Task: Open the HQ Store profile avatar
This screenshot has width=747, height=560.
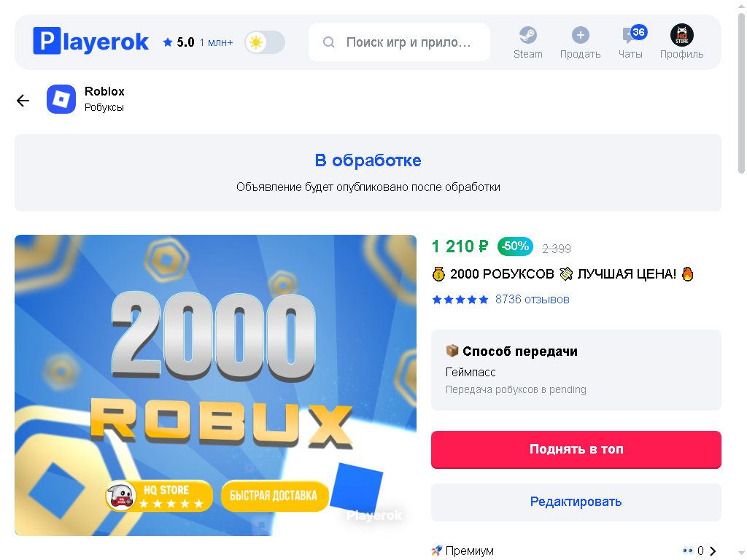Action: [x=682, y=35]
